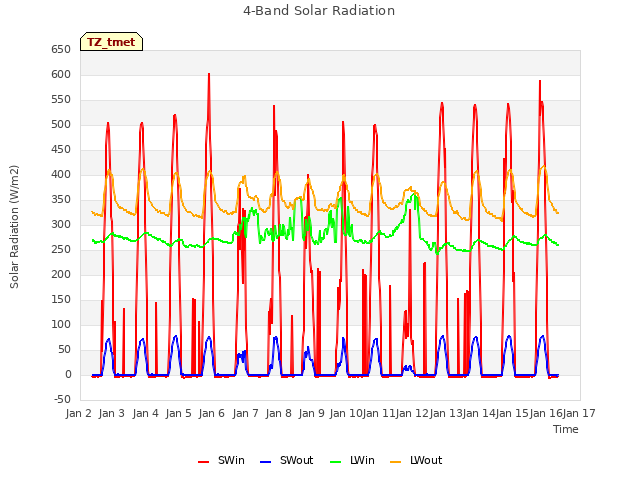Viewport: 640px width, 480px height.
Task: Click the SWin legend entry
Action: (x=221, y=460)
